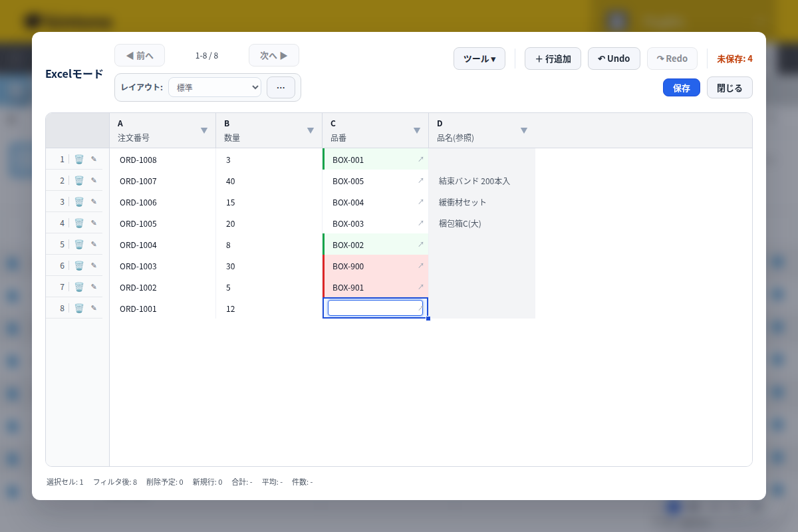
Task: Click the pencil icon of row 6
Action: coord(94,265)
